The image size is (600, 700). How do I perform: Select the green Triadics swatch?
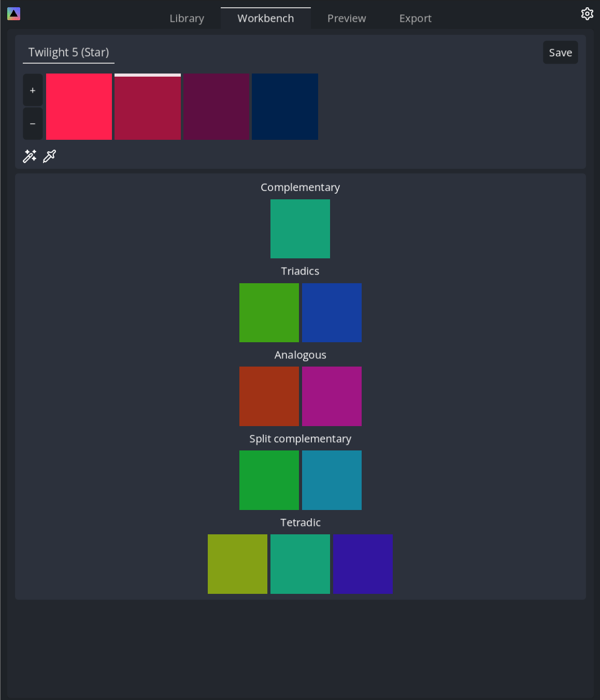(269, 313)
